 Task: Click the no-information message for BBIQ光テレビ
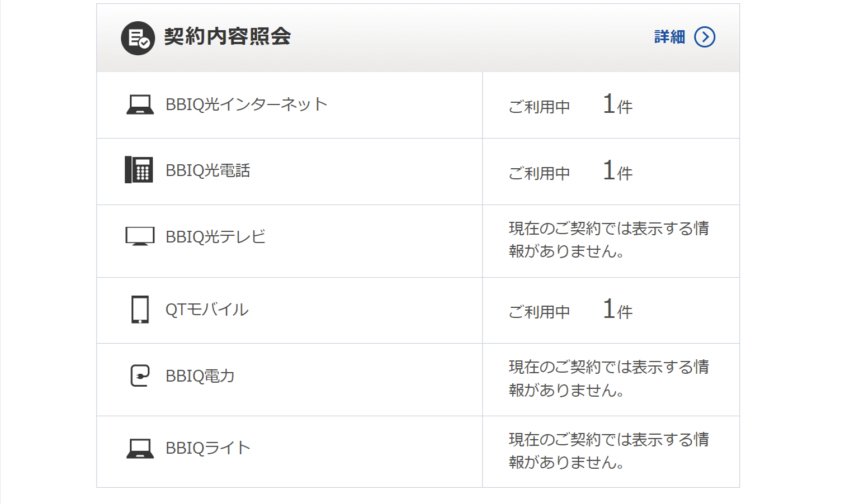608,240
